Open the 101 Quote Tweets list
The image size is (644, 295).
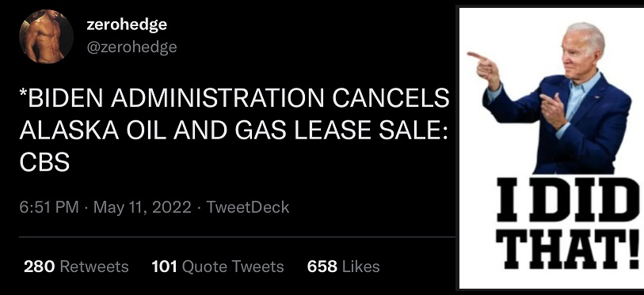pos(218,267)
